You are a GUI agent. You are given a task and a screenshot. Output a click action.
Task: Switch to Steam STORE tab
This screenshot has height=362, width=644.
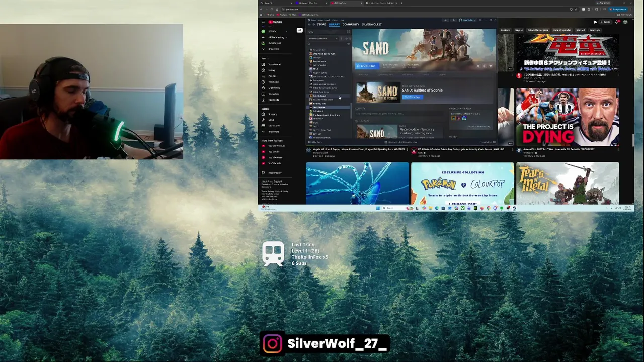point(321,24)
